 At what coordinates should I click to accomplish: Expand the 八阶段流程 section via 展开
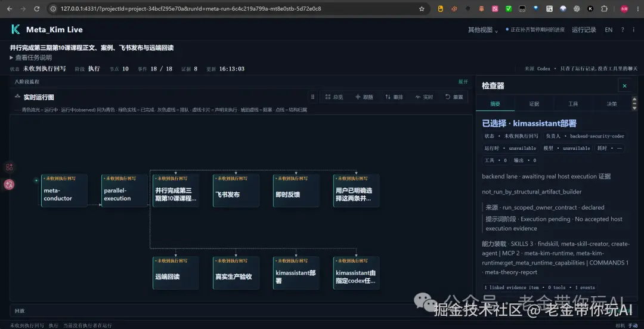(x=463, y=81)
